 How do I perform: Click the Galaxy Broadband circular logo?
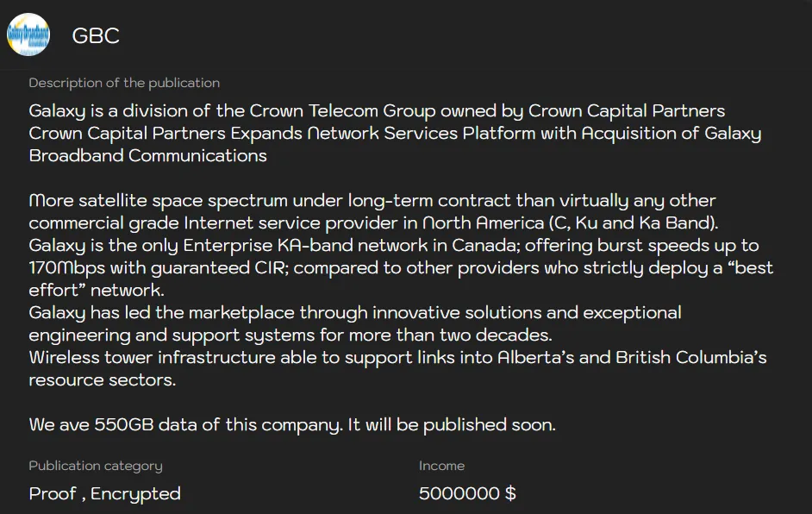click(x=28, y=35)
